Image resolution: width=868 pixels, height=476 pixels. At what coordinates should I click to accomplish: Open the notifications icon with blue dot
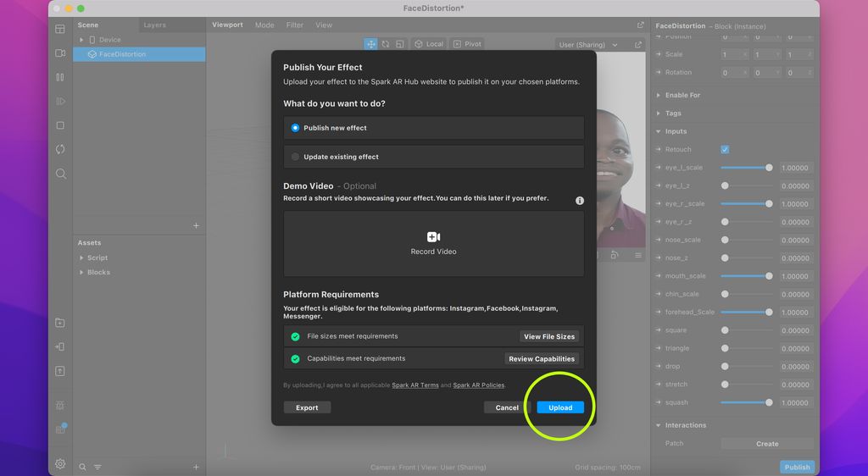(61, 429)
